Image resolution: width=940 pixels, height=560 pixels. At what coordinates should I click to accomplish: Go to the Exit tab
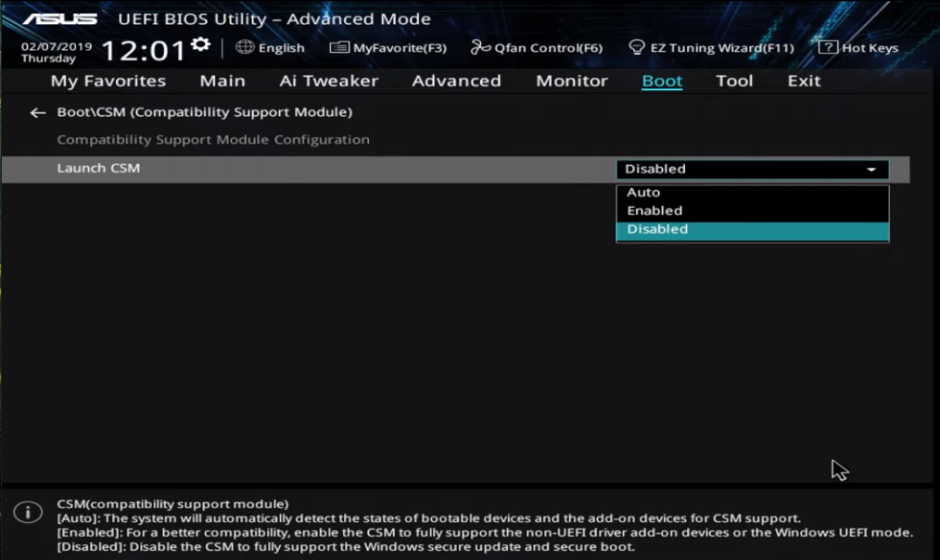[804, 81]
